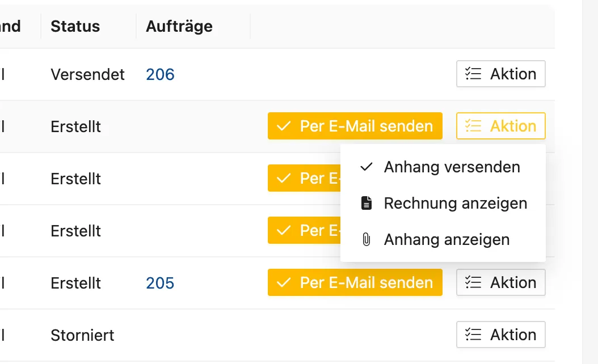This screenshot has width=598, height=364.
Task: Click the paperclip icon beside Anhang anzeigen
Action: 366,239
